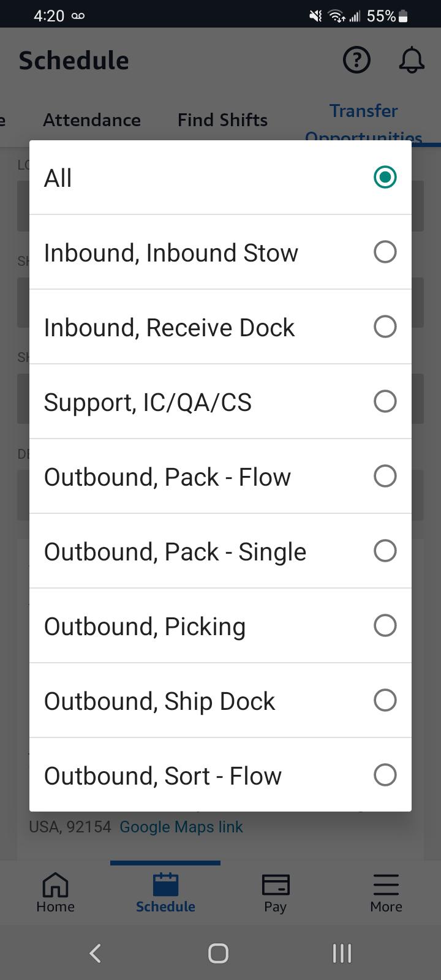Screen dimensions: 441x980
Task: Open the Google Maps link
Action: coord(181,827)
